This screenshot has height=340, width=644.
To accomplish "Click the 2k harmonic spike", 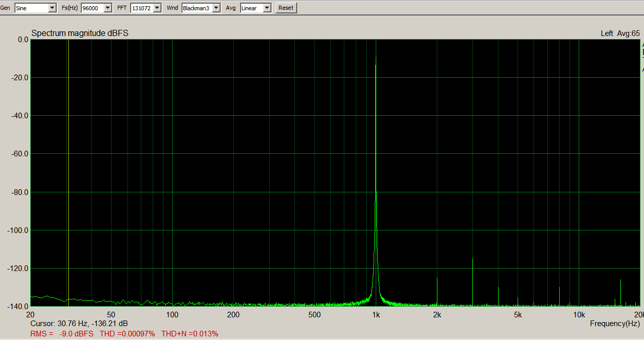I will 437,292.
